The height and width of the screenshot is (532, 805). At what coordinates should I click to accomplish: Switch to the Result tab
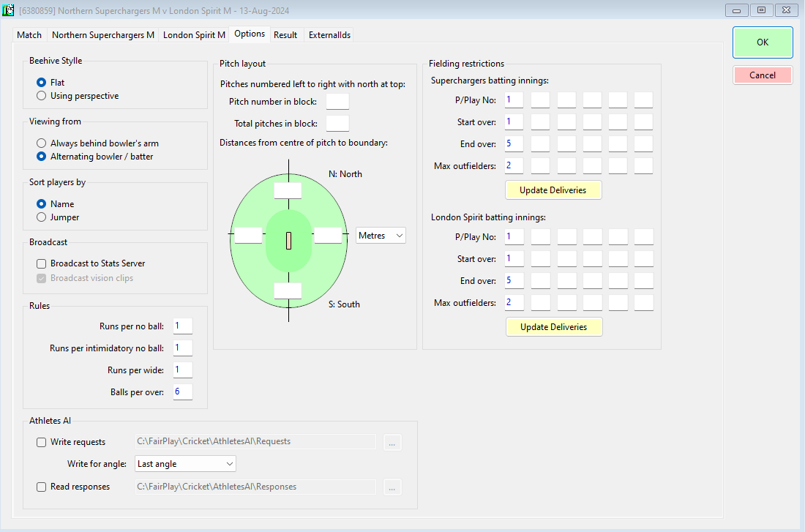[285, 35]
